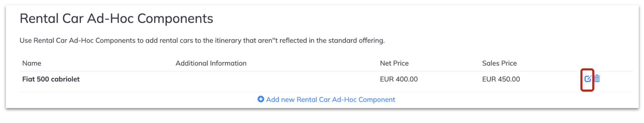Select the Additional Information column header
The height and width of the screenshot is (123, 644).
211,63
